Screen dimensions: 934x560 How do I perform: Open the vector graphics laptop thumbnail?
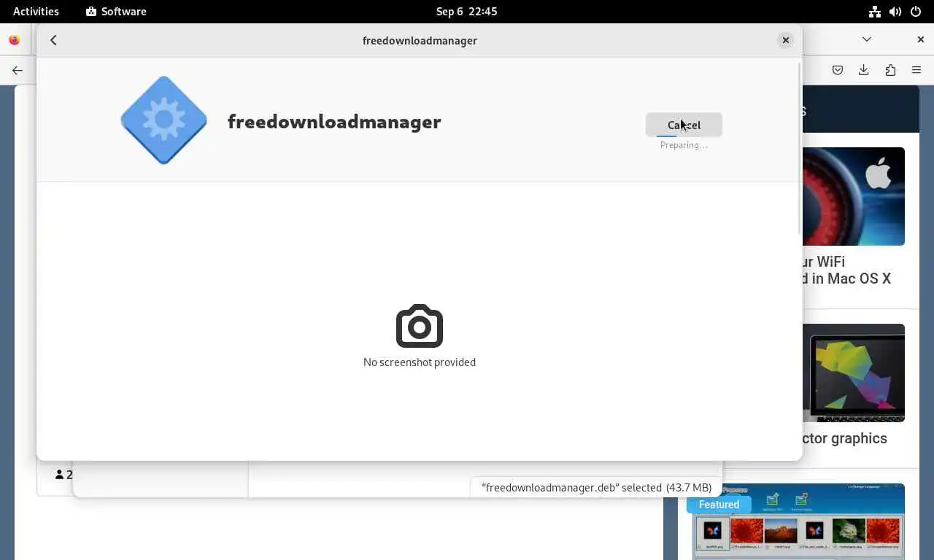click(853, 373)
